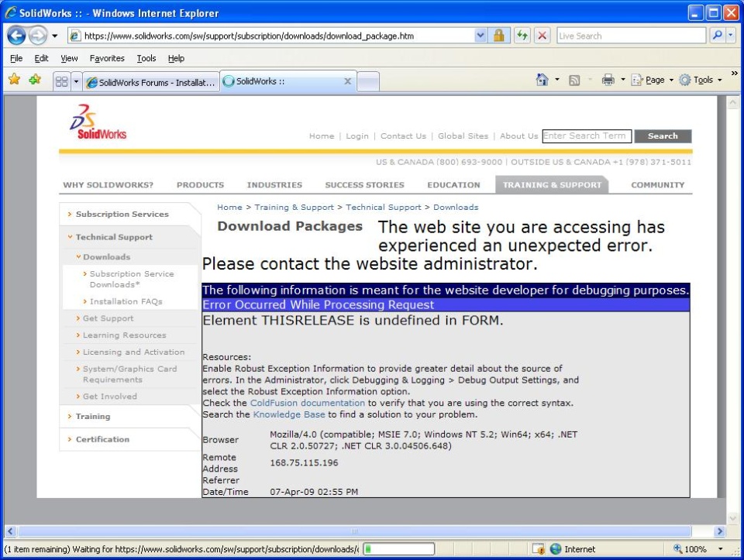Open the Edit menu
Image resolution: width=744 pixels, height=560 pixels.
[x=41, y=58]
